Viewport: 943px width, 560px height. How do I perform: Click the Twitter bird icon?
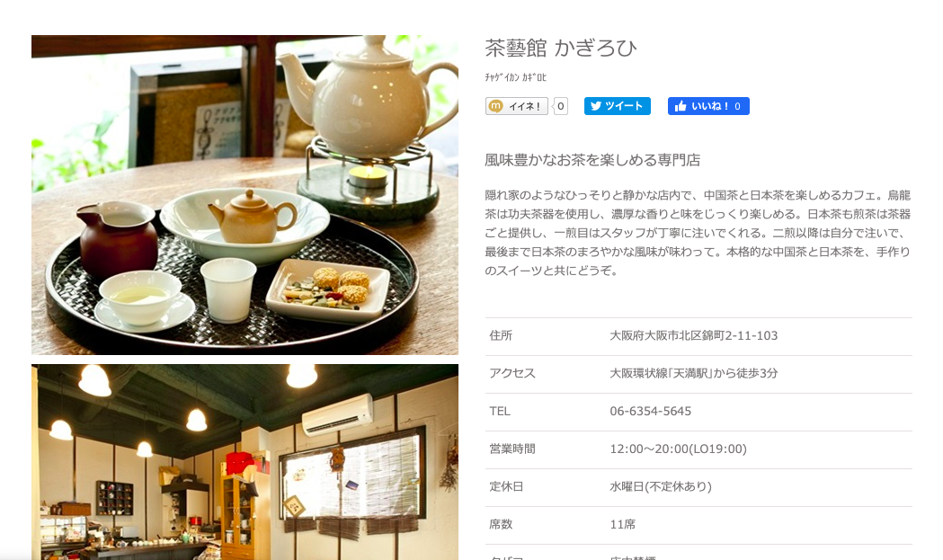(595, 106)
